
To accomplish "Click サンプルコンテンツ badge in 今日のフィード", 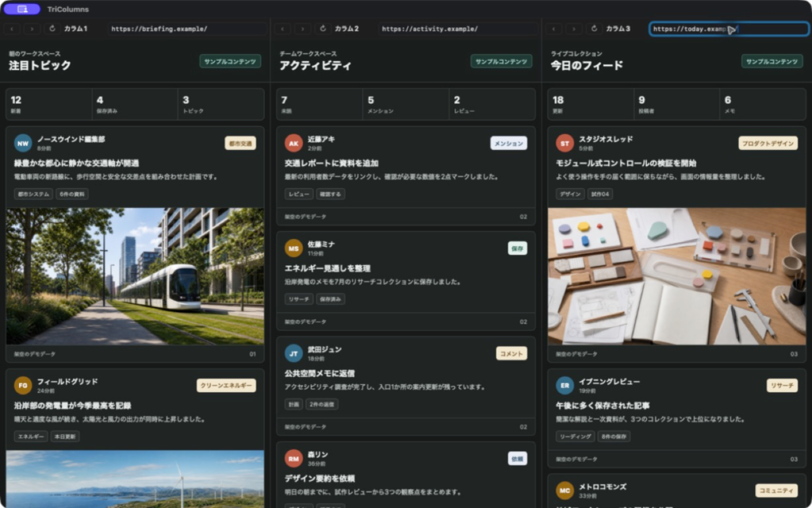I will tap(772, 61).
